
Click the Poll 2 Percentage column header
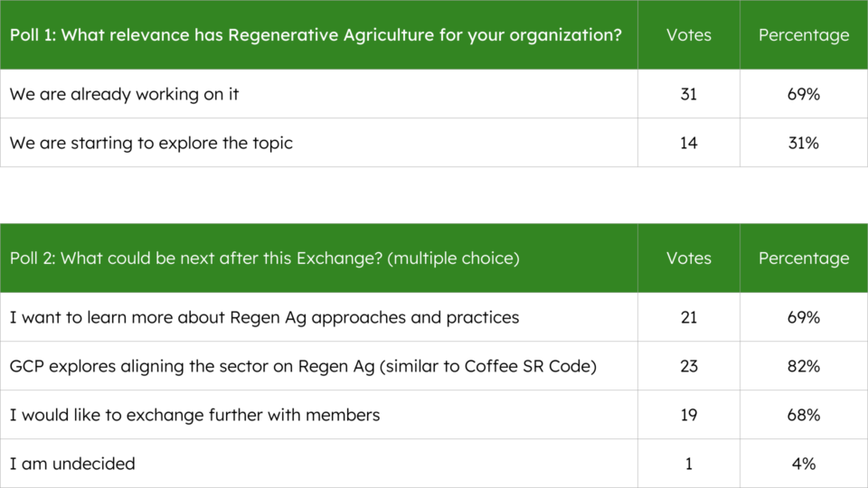[804, 258]
